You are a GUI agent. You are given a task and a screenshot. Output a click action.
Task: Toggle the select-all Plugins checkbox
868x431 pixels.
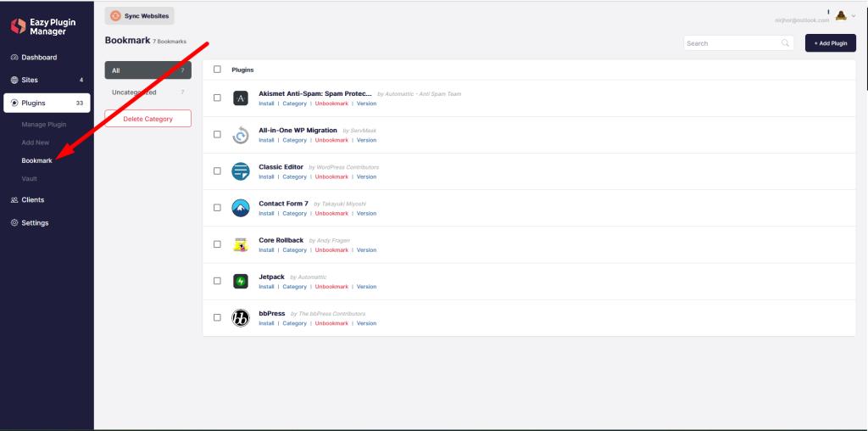click(217, 70)
